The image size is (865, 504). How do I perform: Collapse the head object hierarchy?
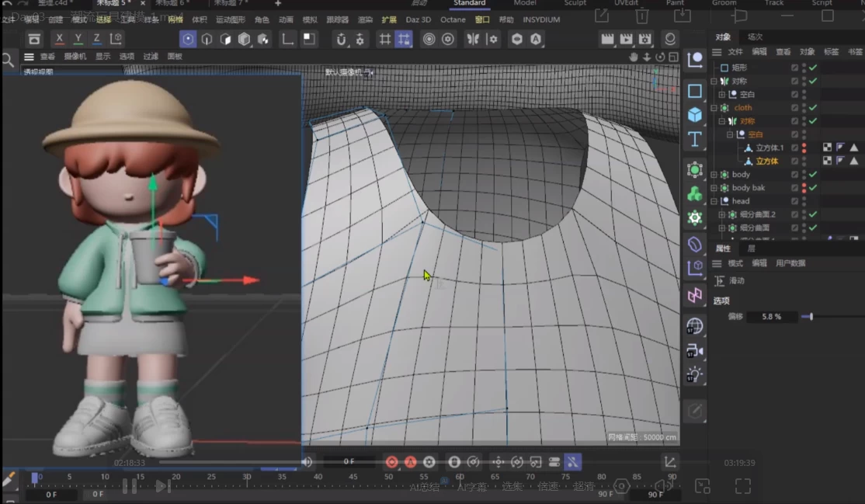(x=714, y=201)
